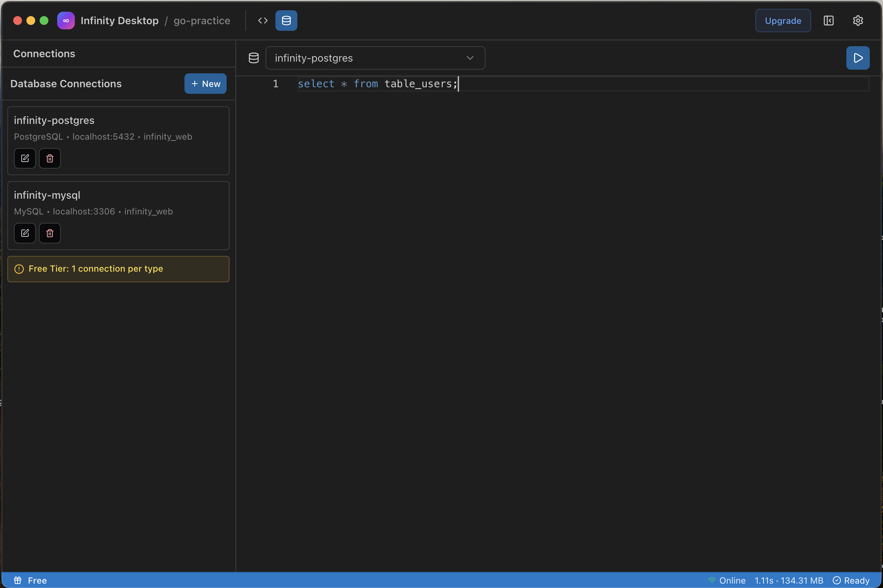The height and width of the screenshot is (588, 883).
Task: Open the database connections view icon
Action: 286,20
